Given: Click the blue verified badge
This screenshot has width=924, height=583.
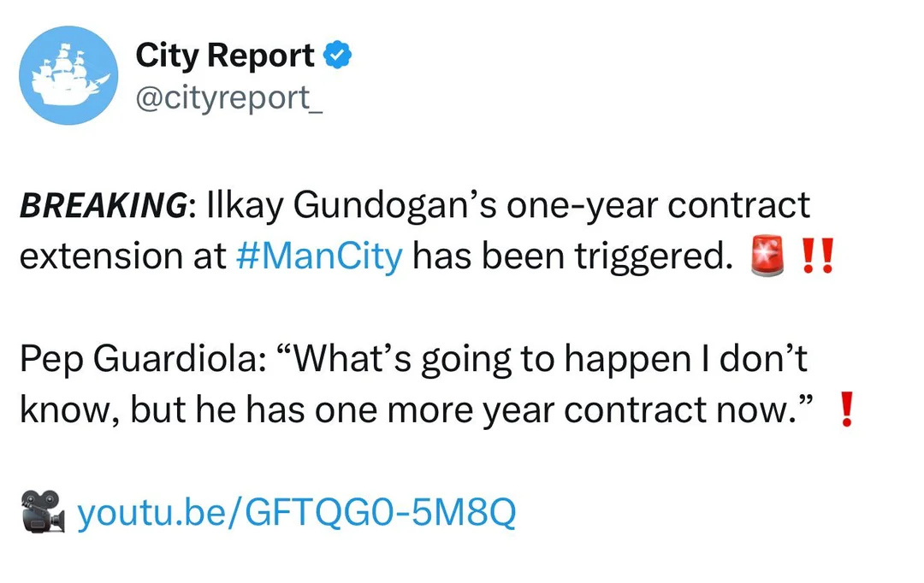Looking at the screenshot, I should tap(338, 55).
